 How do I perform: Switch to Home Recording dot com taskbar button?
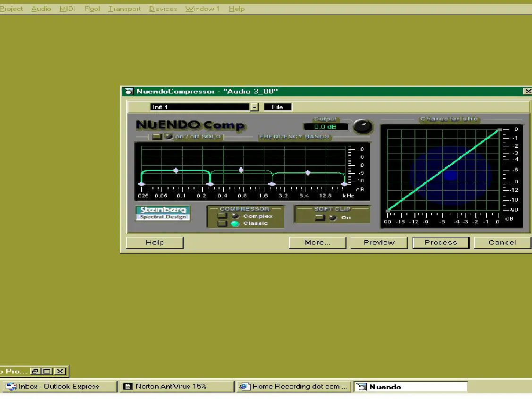[294, 386]
